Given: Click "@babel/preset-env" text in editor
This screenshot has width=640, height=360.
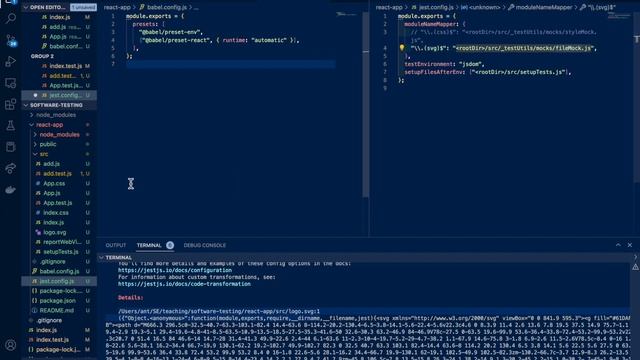Looking at the screenshot, I should point(171,32).
